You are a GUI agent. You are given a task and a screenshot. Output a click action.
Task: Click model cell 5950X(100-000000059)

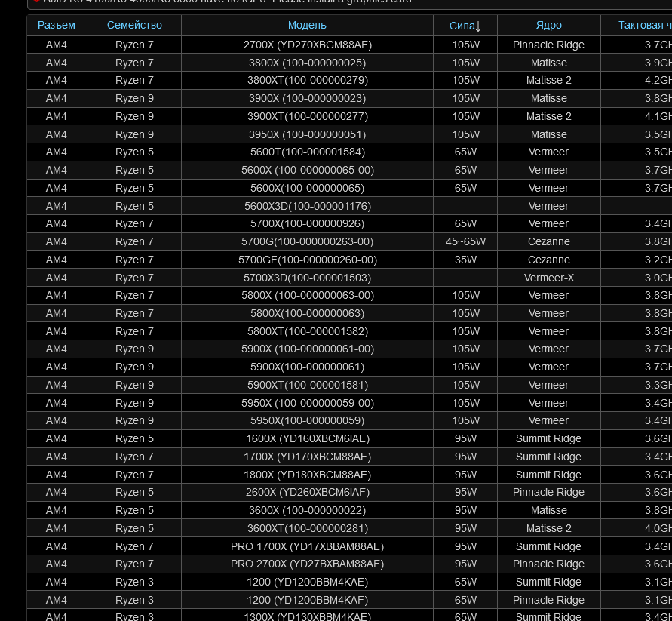307,420
